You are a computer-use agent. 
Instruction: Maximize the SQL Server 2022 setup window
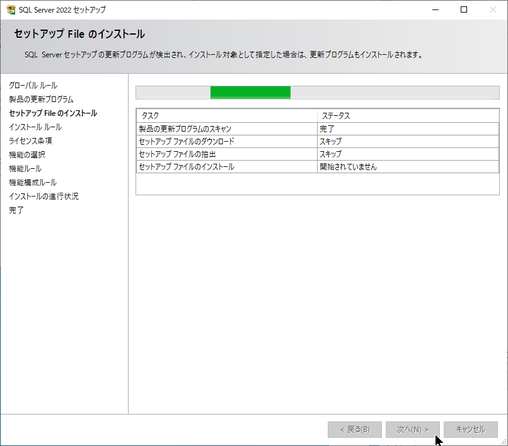(x=464, y=10)
